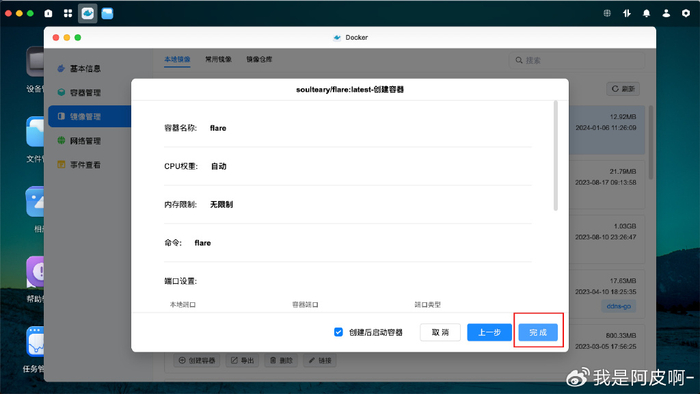The image size is (700, 394).
Task: Click 内存限制 value 无限制
Action: (221, 204)
